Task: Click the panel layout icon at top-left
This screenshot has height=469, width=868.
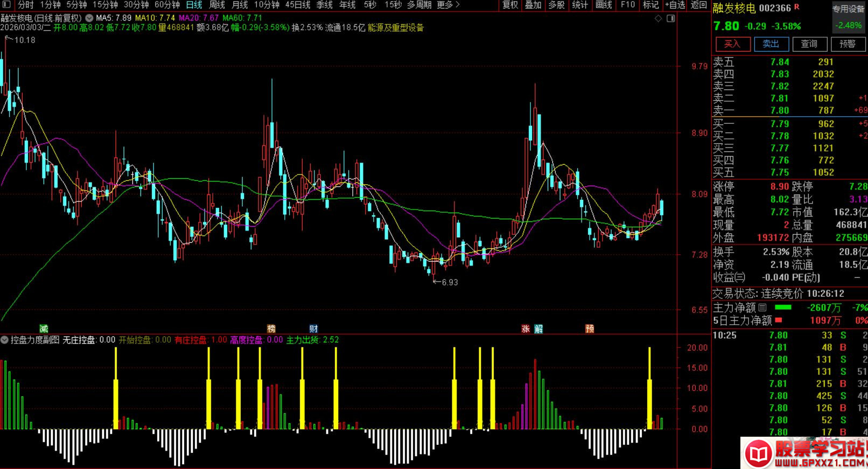Action: [x=6, y=5]
